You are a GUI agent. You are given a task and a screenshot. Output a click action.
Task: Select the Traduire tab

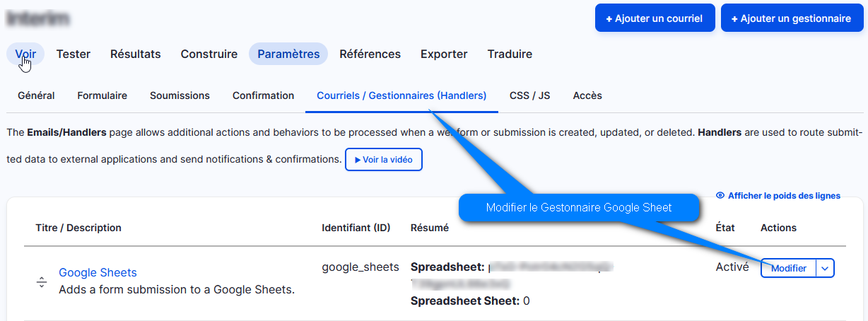510,54
